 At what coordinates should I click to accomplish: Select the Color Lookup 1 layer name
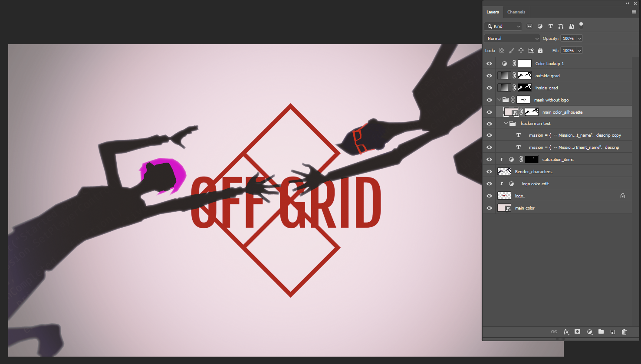549,64
